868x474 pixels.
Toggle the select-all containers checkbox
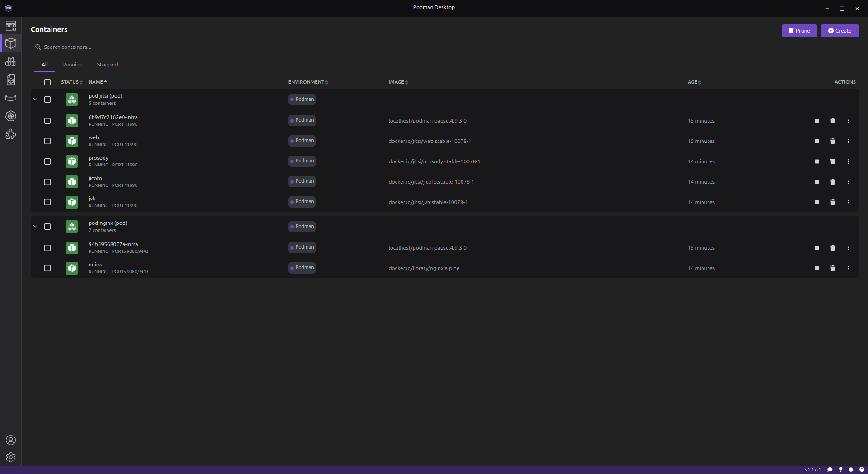pyautogui.click(x=47, y=82)
